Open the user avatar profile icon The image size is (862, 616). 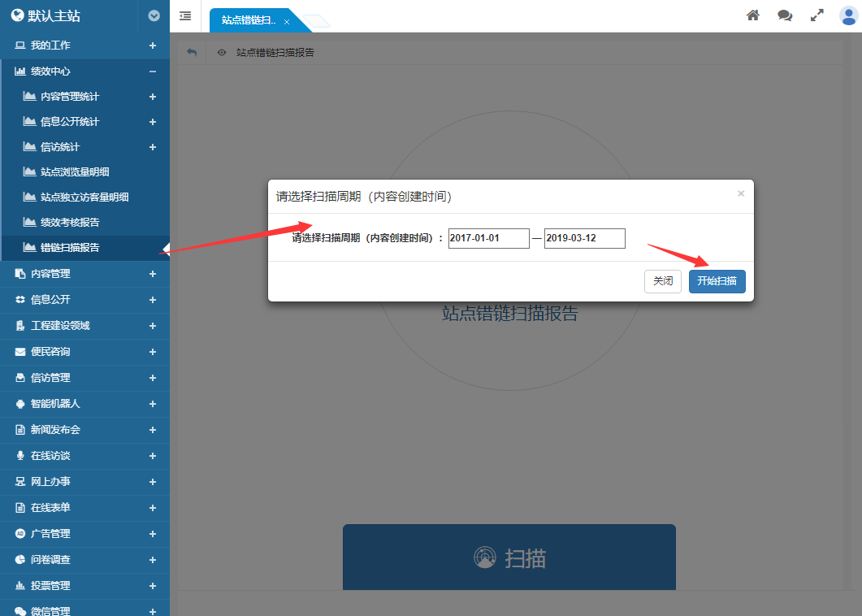(848, 15)
